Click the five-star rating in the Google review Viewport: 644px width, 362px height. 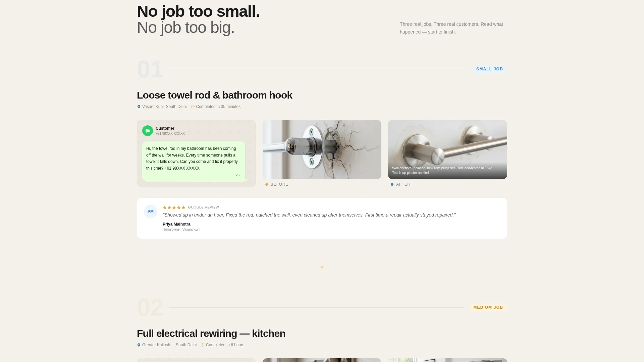point(174,207)
